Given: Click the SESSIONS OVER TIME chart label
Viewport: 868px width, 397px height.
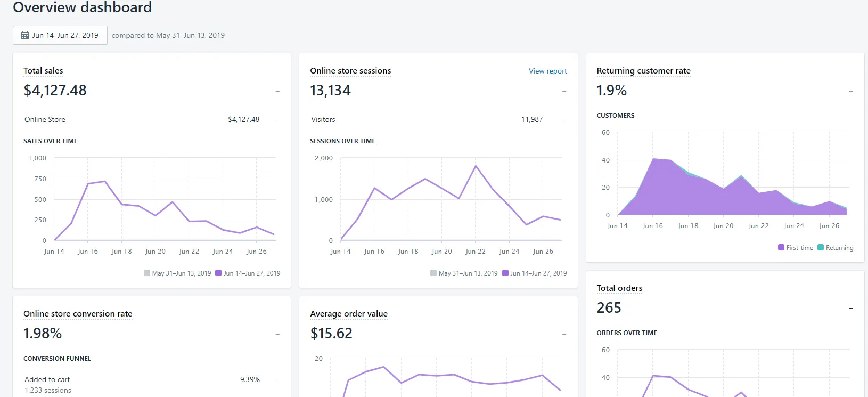Looking at the screenshot, I should 342,141.
